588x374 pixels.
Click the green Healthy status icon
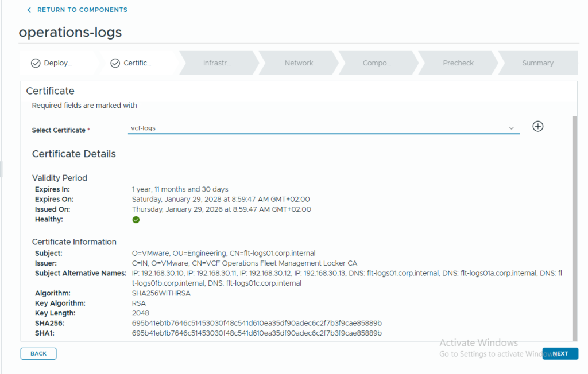coord(136,220)
